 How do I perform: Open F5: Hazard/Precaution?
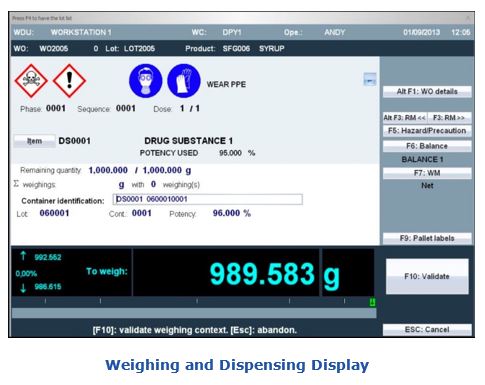[x=427, y=130]
